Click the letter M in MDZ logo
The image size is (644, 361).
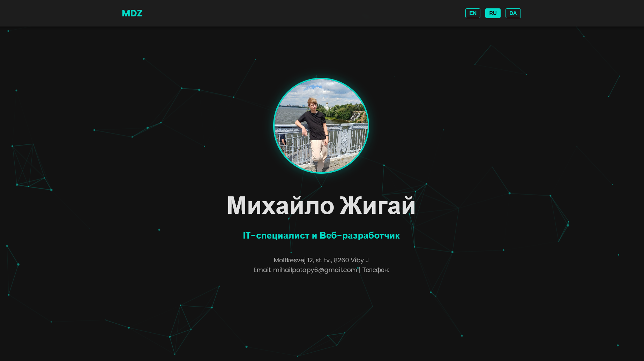point(126,13)
